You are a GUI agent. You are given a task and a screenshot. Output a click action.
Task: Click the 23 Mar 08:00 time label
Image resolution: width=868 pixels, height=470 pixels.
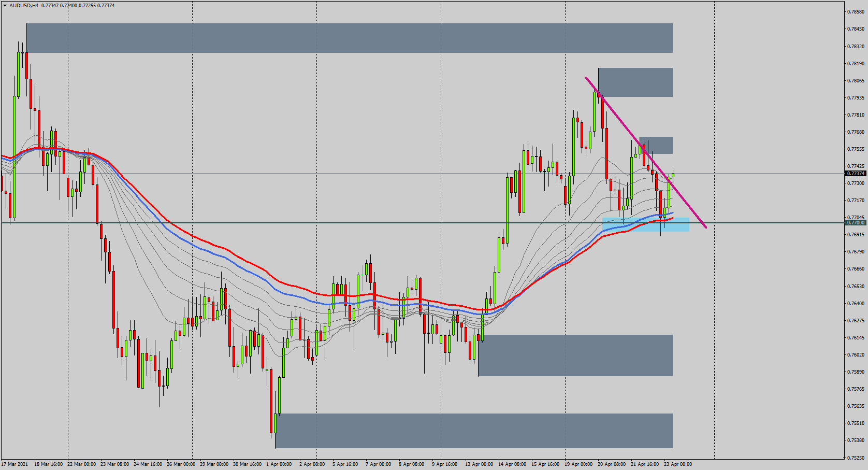tap(114, 464)
